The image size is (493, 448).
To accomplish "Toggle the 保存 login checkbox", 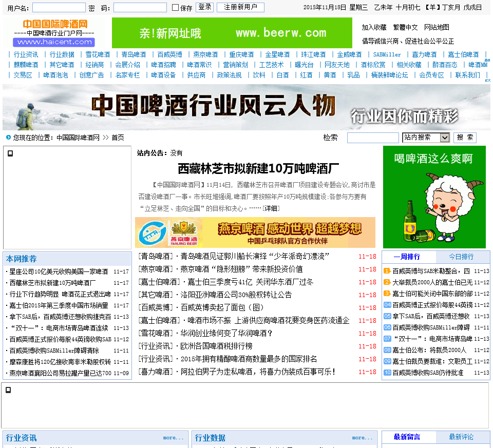I will [176, 8].
